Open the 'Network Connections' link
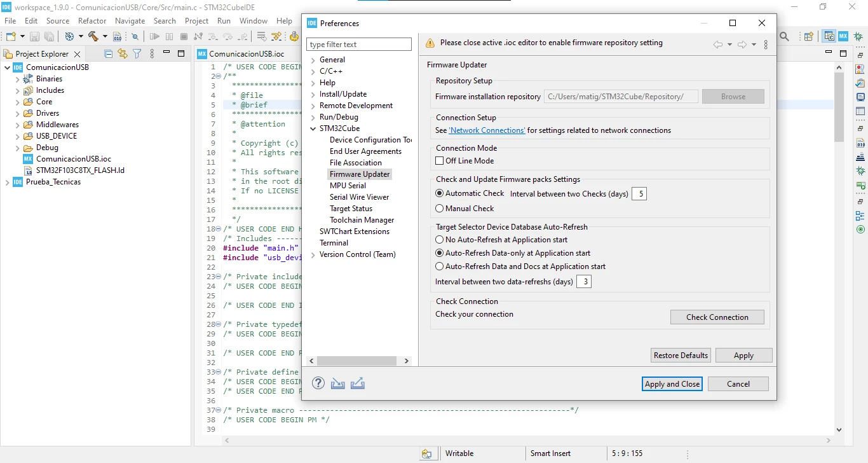The height and width of the screenshot is (463, 868). [487, 130]
